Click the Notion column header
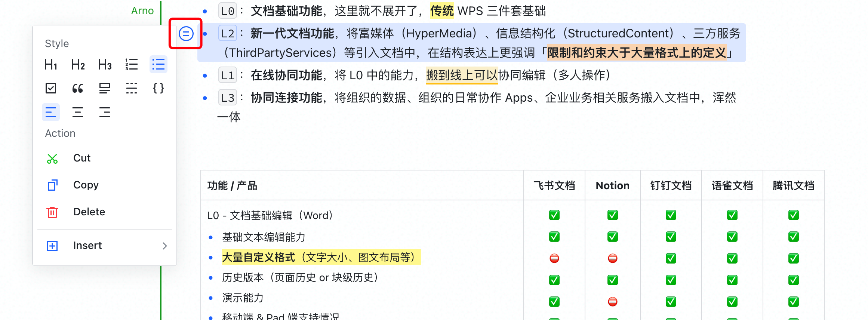This screenshot has height=320, width=868. tap(613, 186)
